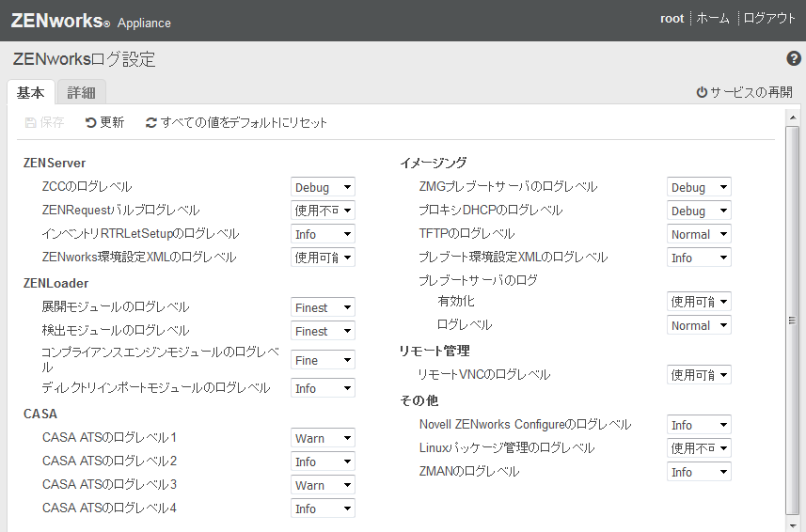Click the refresh (更新) arrow icon
Image resolution: width=806 pixels, height=532 pixels.
tap(91, 122)
